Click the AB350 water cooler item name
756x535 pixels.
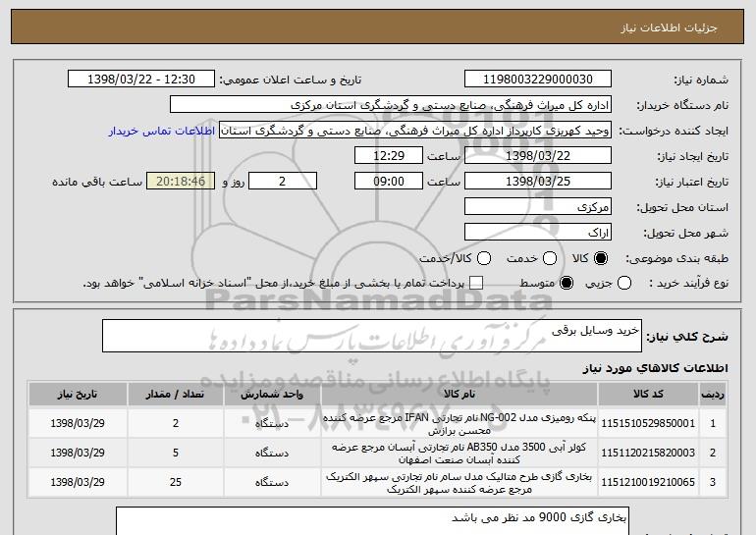click(459, 454)
